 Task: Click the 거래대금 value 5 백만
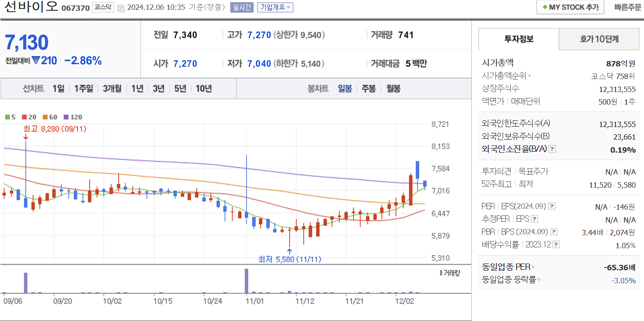click(416, 64)
